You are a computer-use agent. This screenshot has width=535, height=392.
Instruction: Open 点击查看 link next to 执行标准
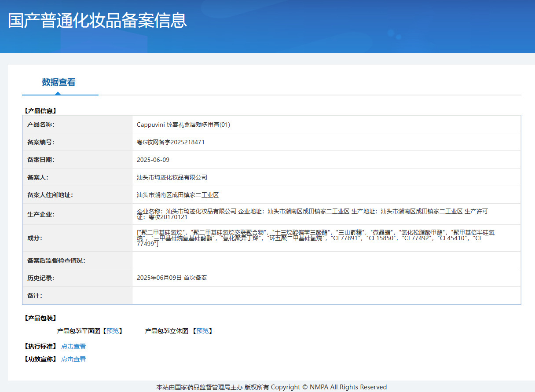tap(73, 346)
